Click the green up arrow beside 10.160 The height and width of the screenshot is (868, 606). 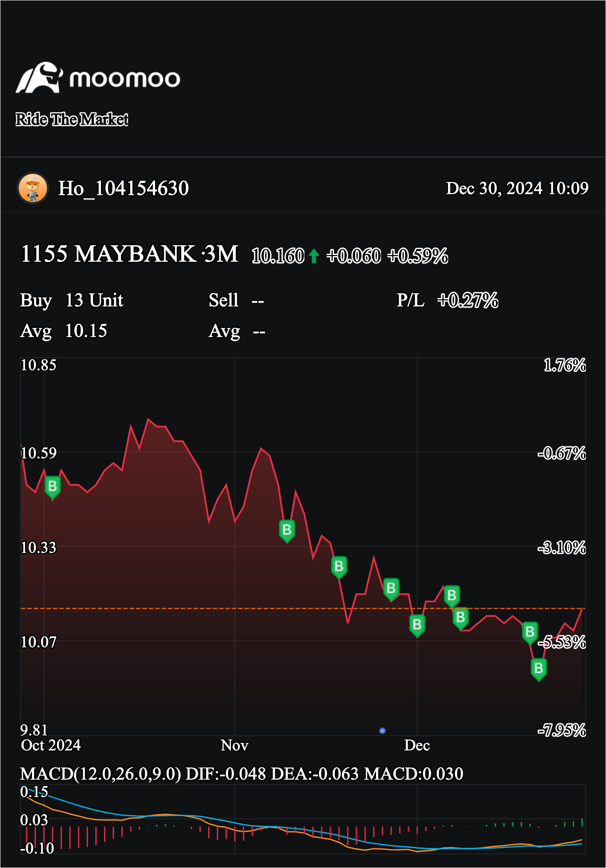click(x=313, y=256)
